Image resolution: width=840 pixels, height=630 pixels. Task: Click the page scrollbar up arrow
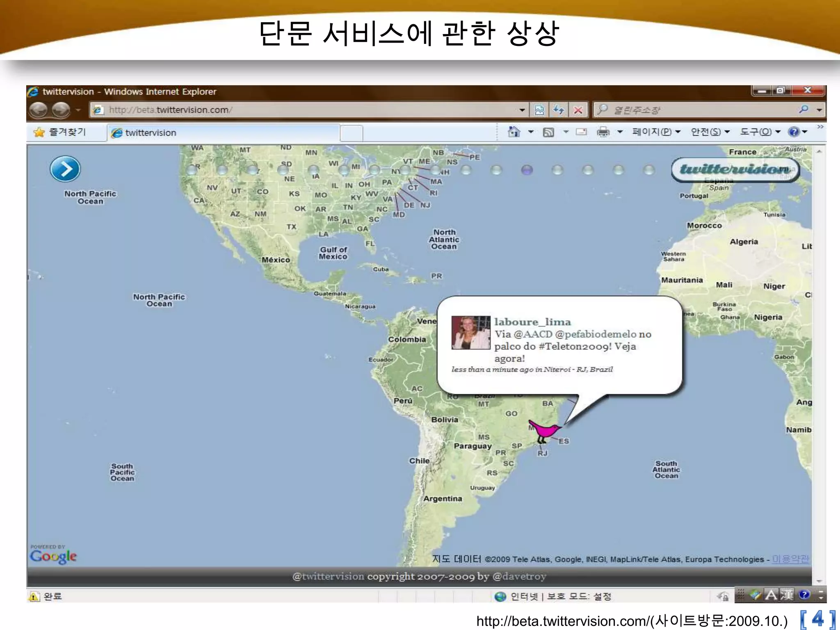point(819,151)
